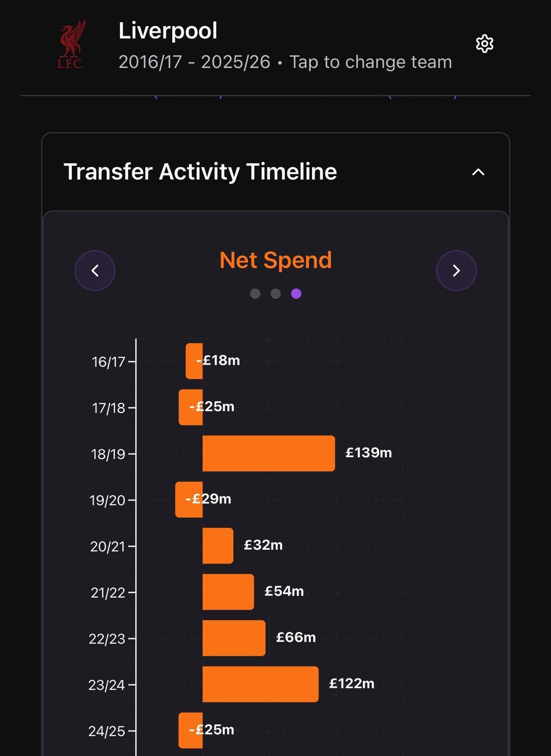Click the Net Spend chart title
The image size is (551, 756).
pos(275,260)
